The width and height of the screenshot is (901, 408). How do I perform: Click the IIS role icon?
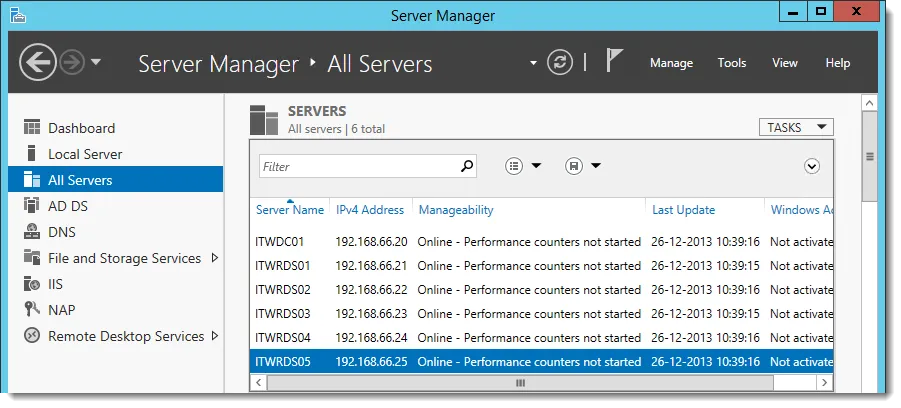[x=32, y=283]
